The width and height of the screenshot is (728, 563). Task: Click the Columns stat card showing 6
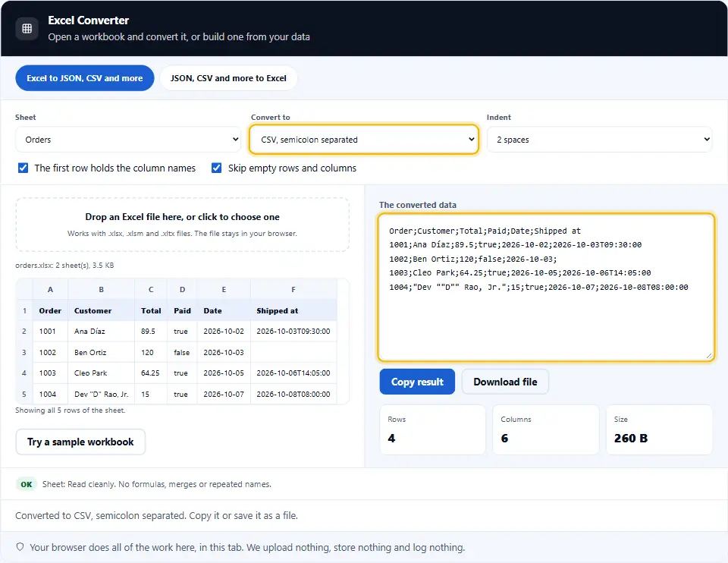[545, 429]
